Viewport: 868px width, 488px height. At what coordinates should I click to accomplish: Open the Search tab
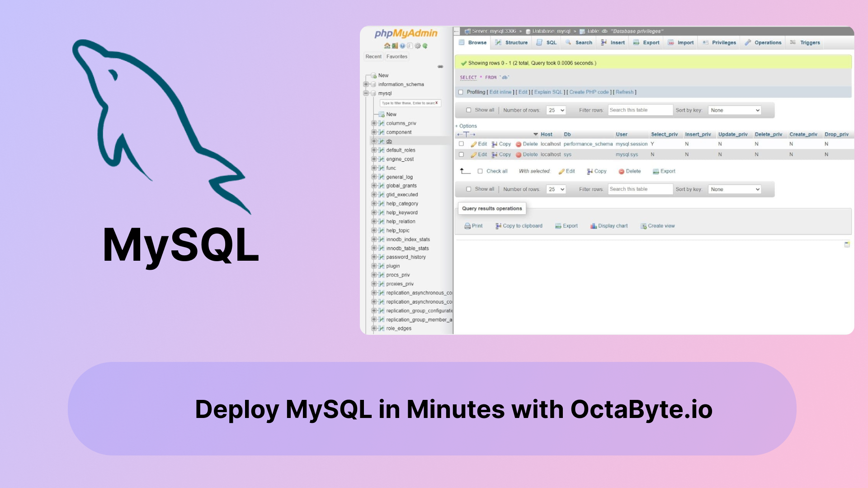tap(579, 42)
